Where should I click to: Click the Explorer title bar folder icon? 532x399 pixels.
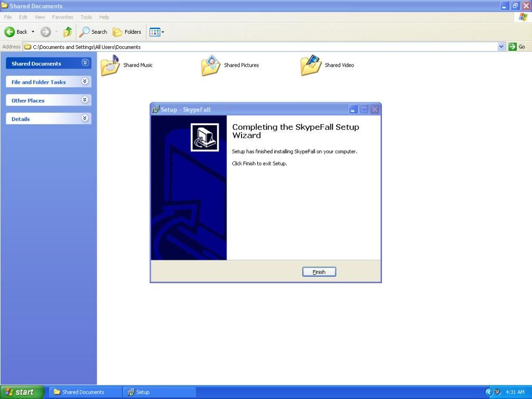(x=5, y=5)
